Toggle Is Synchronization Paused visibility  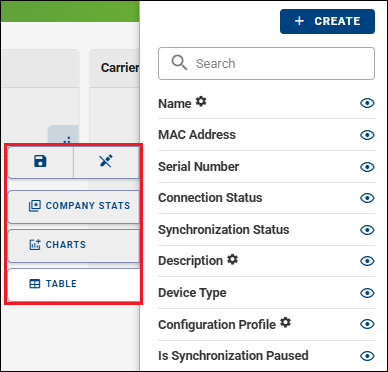click(367, 356)
